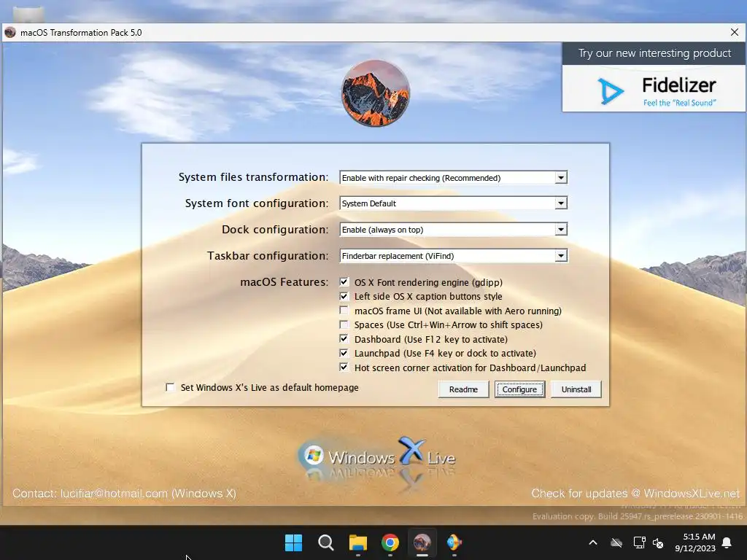Toggle Hot screen corner activation checkbox
747x560 pixels.
click(x=344, y=367)
